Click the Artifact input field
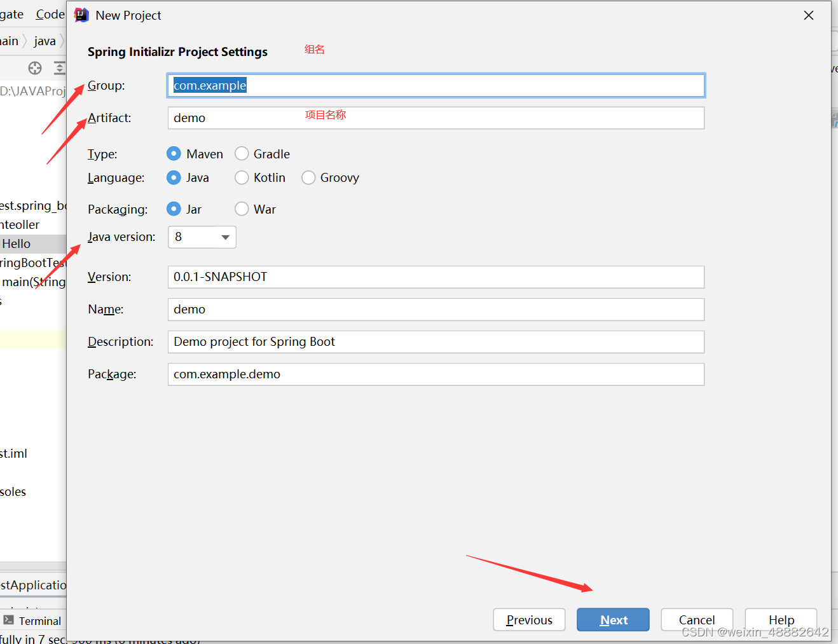 click(436, 118)
